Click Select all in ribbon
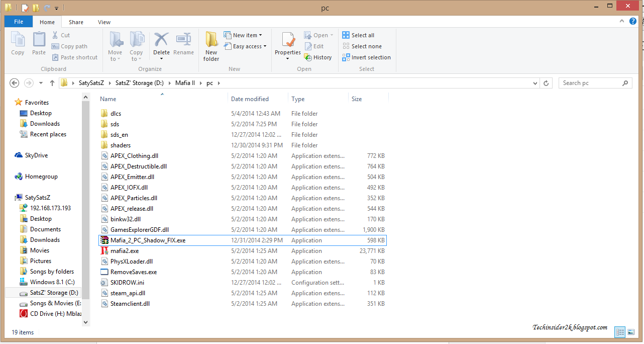This screenshot has height=344, width=644. (x=358, y=35)
